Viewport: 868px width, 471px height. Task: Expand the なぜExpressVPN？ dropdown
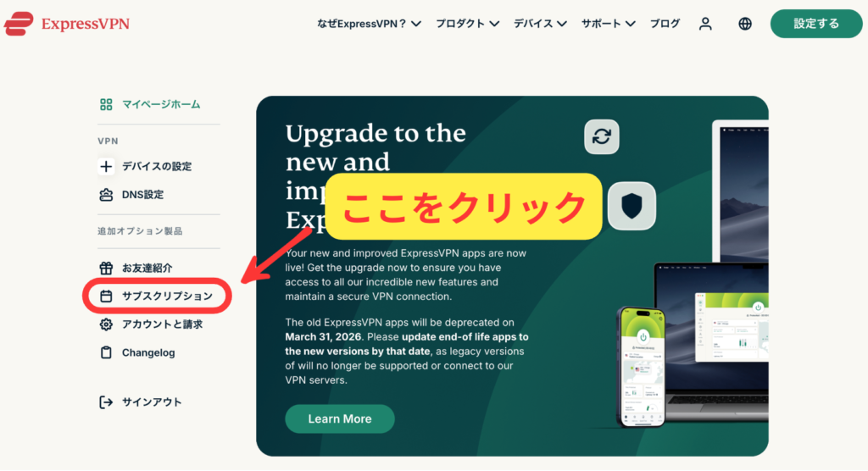(369, 24)
